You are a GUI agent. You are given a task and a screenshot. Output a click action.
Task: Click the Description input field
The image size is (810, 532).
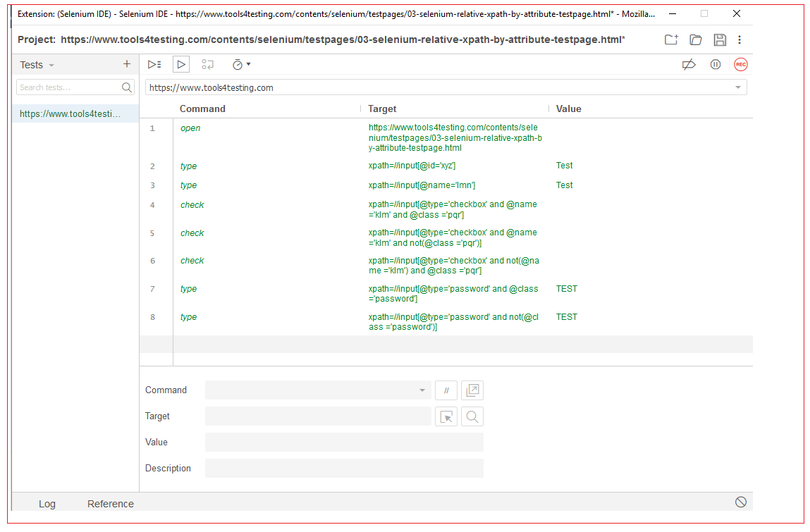[344, 468]
